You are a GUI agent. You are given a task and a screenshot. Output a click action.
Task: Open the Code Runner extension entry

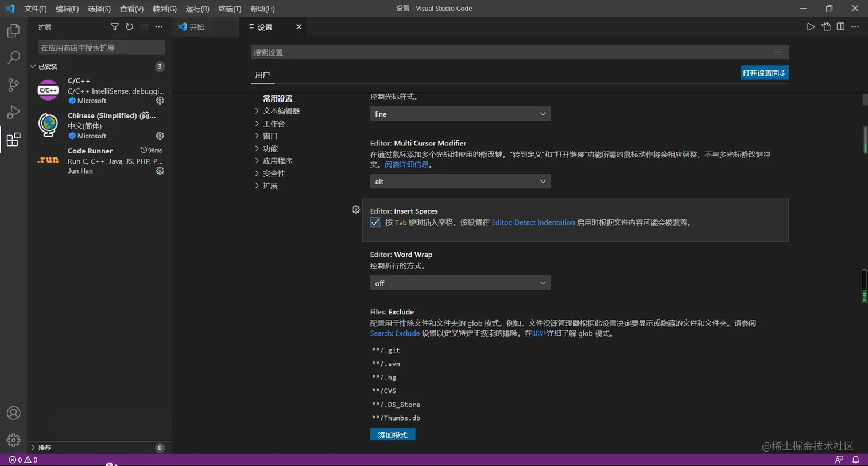[x=100, y=160]
